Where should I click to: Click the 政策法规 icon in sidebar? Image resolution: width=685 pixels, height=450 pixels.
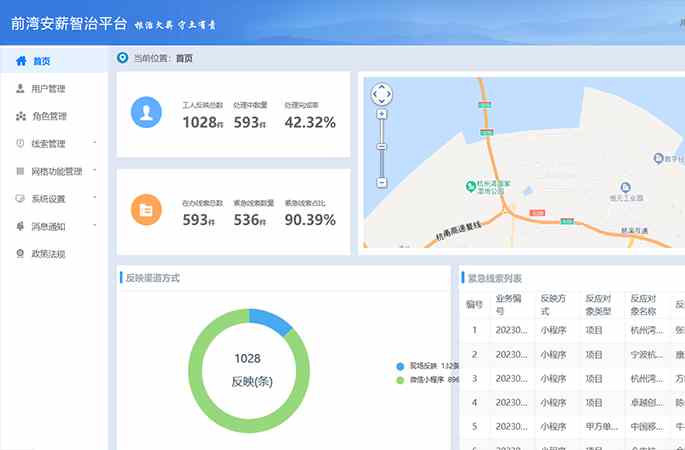[x=21, y=254]
